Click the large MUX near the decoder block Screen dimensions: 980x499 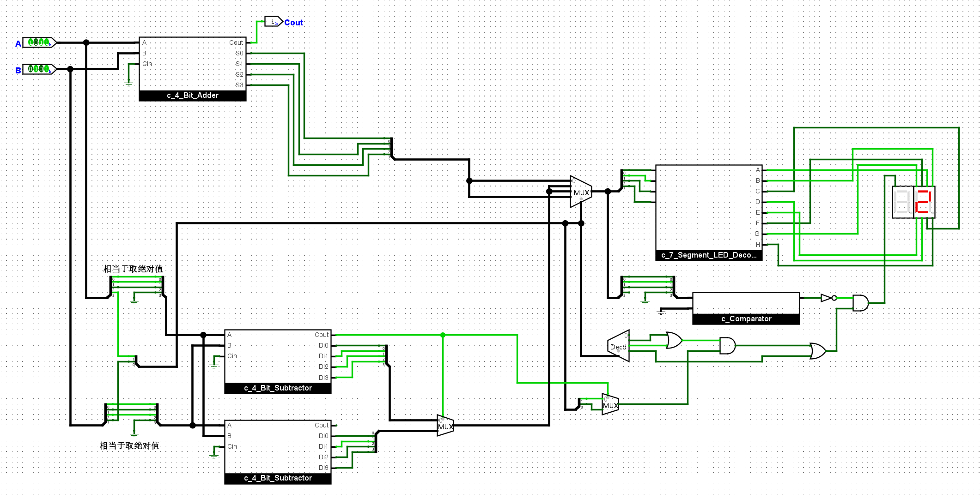coord(580,192)
